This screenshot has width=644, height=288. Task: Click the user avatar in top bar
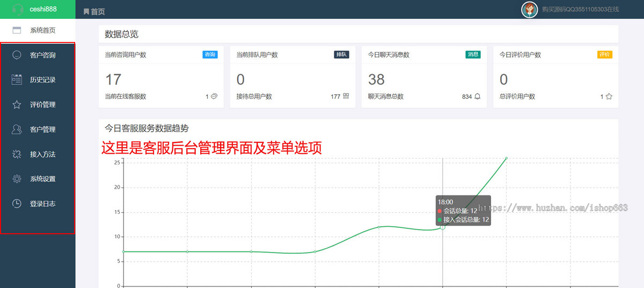[x=529, y=10]
